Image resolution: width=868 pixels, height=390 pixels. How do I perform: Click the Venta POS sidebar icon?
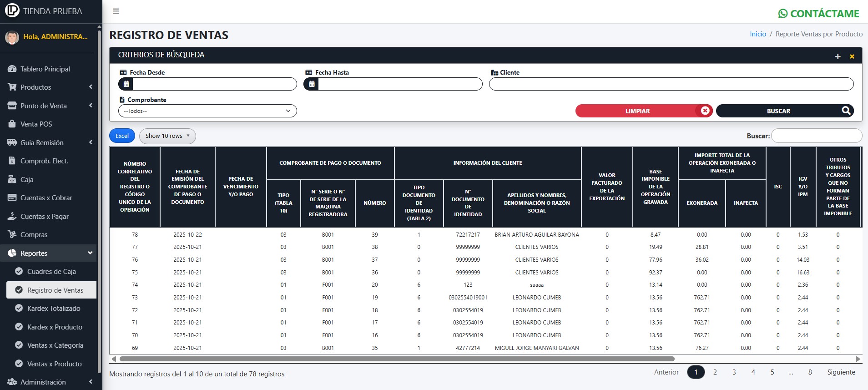12,124
